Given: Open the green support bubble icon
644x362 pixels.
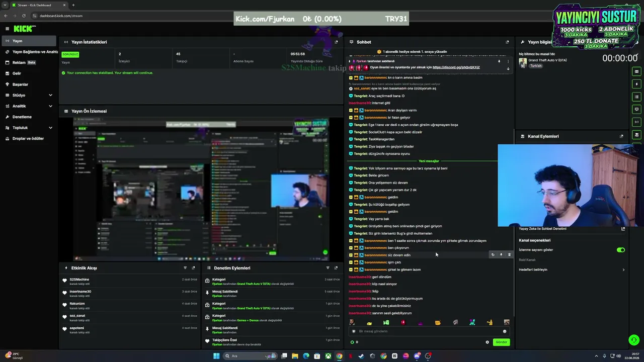Looking at the screenshot, I should pyautogui.click(x=634, y=340).
